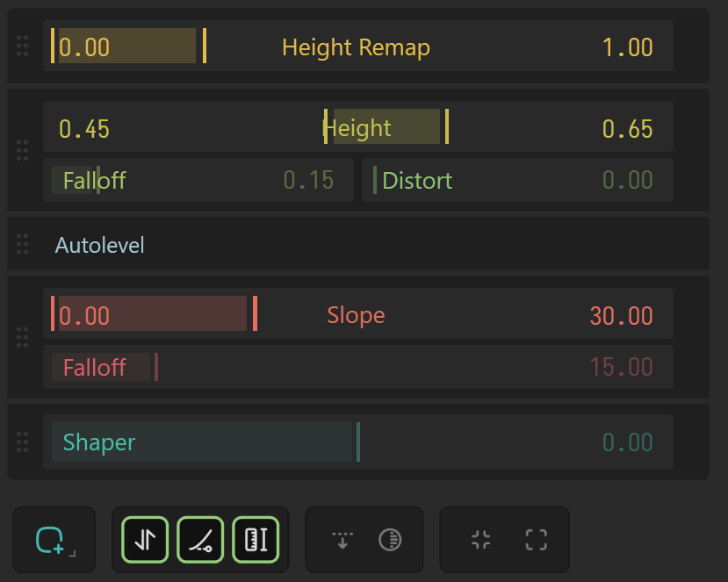
Task: Click the Height Remap 1.00 value field
Action: [628, 46]
